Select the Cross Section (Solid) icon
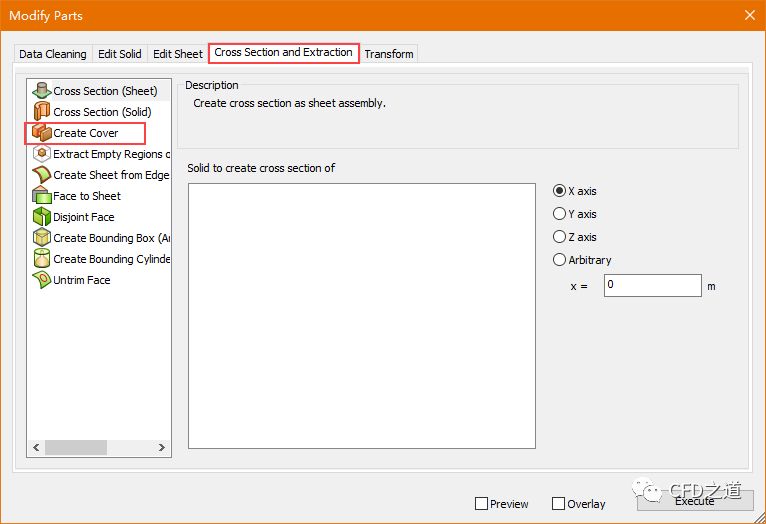The image size is (766, 524). [x=41, y=112]
